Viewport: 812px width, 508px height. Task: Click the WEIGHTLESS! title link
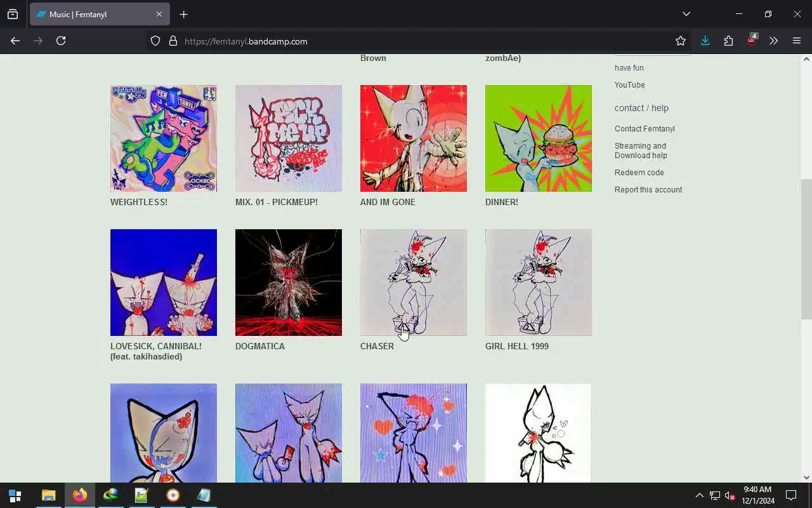click(139, 202)
